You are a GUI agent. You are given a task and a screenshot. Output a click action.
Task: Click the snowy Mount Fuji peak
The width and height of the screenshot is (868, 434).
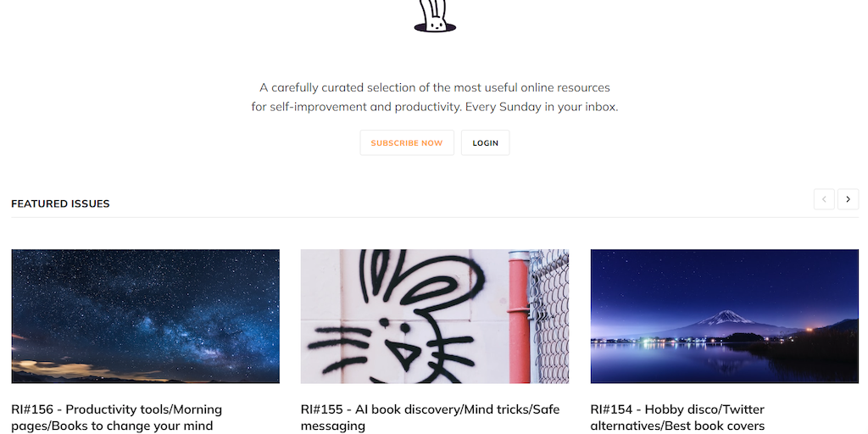click(726, 317)
